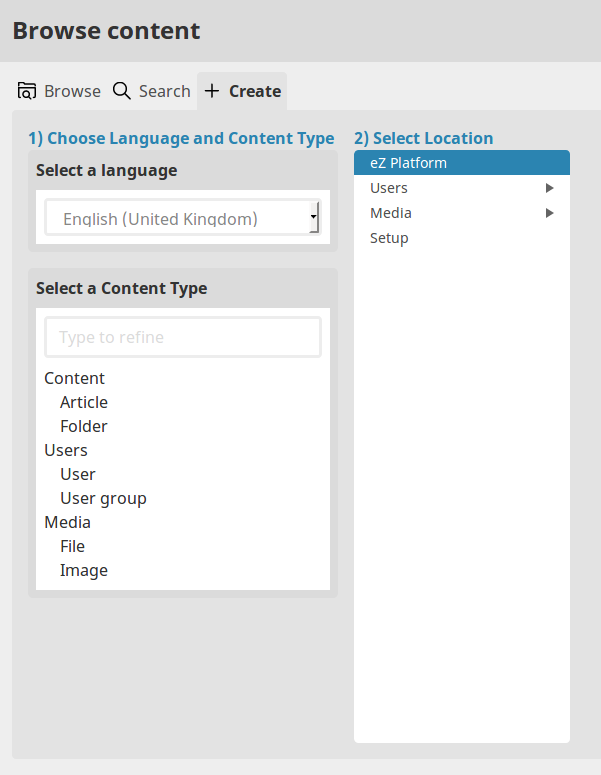Select User content type

[78, 474]
